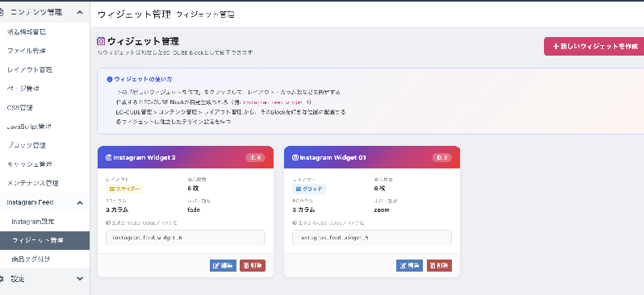
Task: Click the pink block name example in instructions
Action: [x=277, y=102]
